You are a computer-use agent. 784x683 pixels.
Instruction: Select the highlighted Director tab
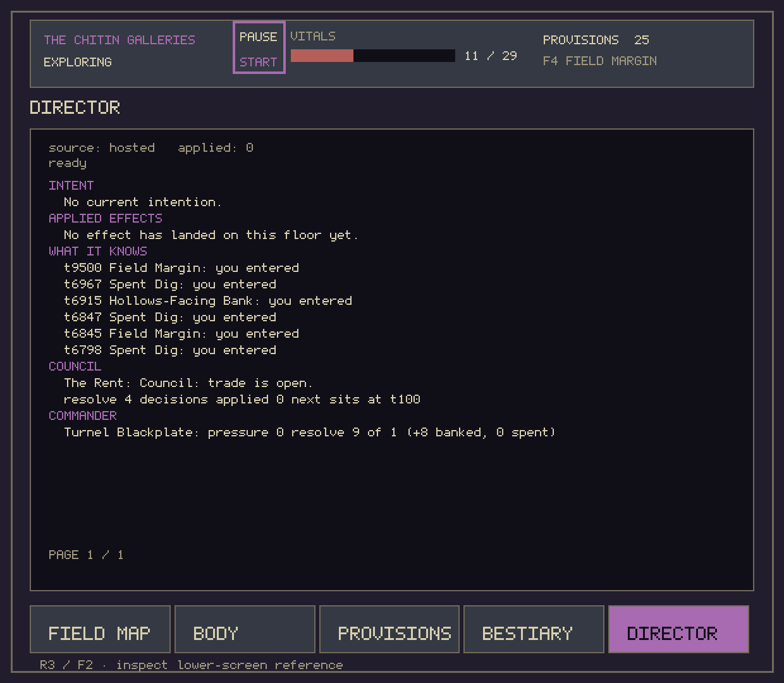(x=678, y=629)
